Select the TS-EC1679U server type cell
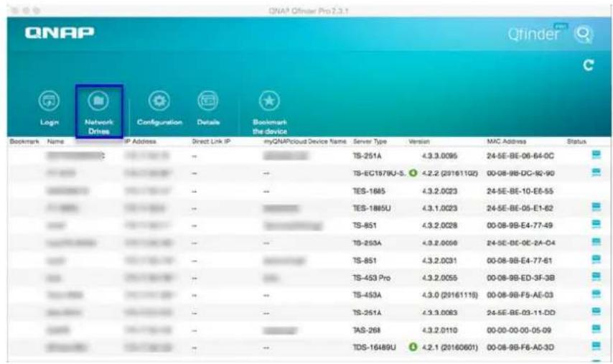 379,173
